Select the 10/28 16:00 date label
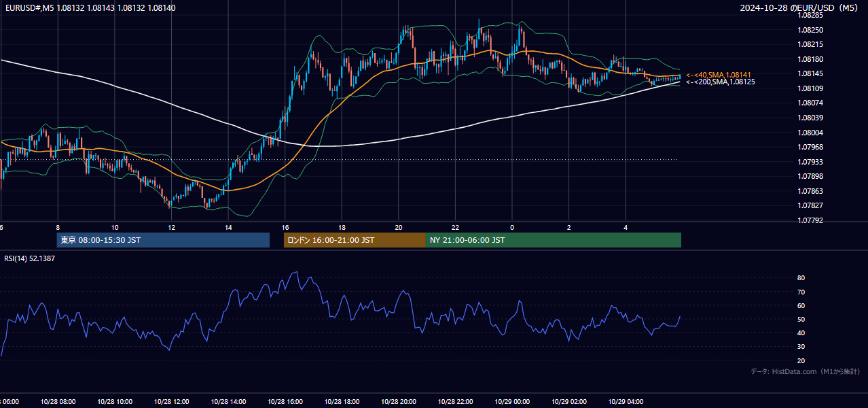868x408 pixels. (x=285, y=402)
